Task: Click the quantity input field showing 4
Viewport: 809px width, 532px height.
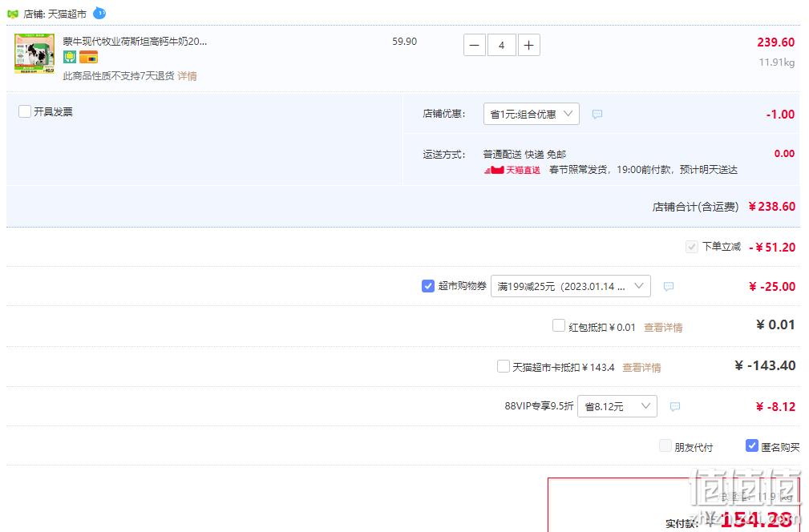Action: [x=501, y=46]
